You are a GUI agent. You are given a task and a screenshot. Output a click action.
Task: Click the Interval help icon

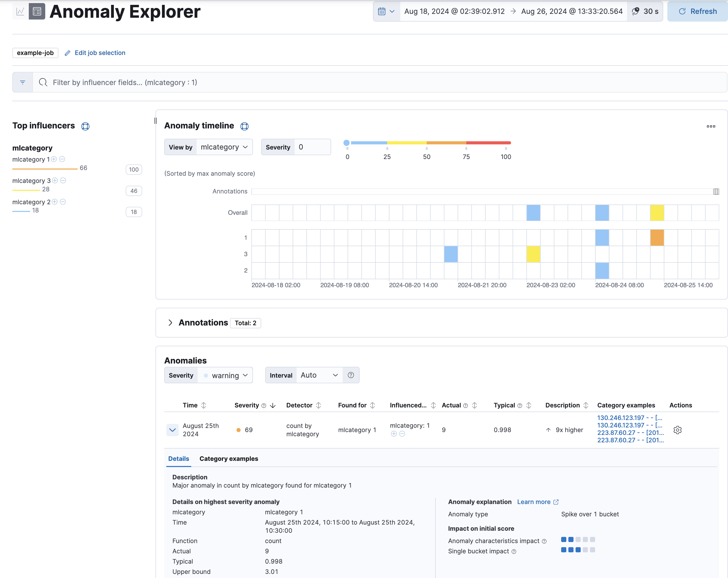(351, 375)
